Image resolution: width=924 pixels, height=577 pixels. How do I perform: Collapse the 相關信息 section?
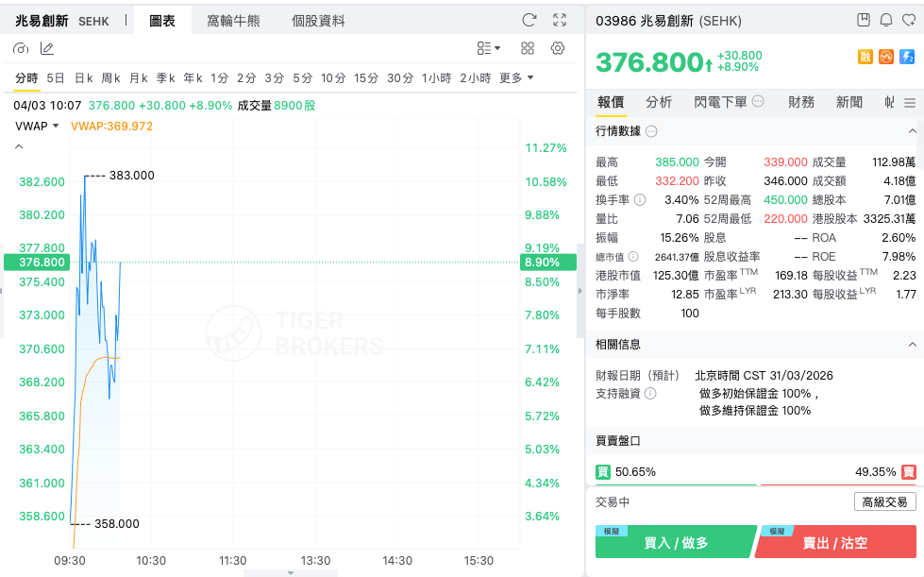click(x=913, y=344)
